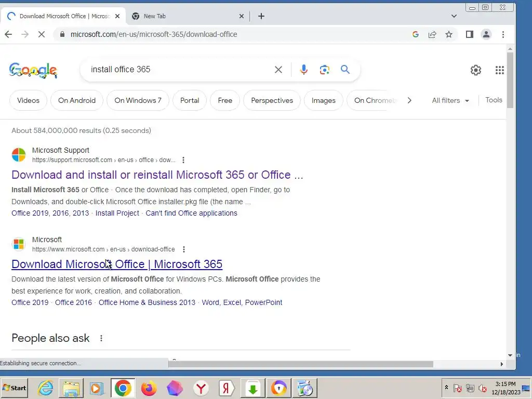Stop loading the page with the X button
This screenshot has height=399, width=532.
42,34
